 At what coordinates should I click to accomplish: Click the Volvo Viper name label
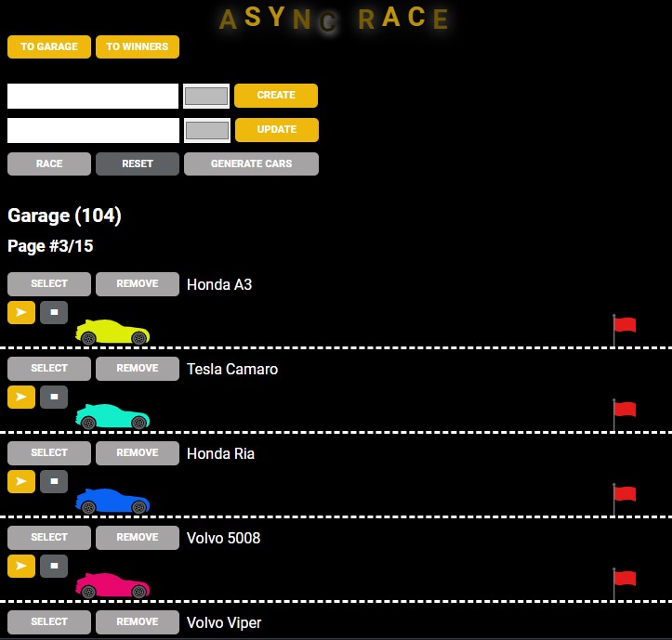pos(224,622)
